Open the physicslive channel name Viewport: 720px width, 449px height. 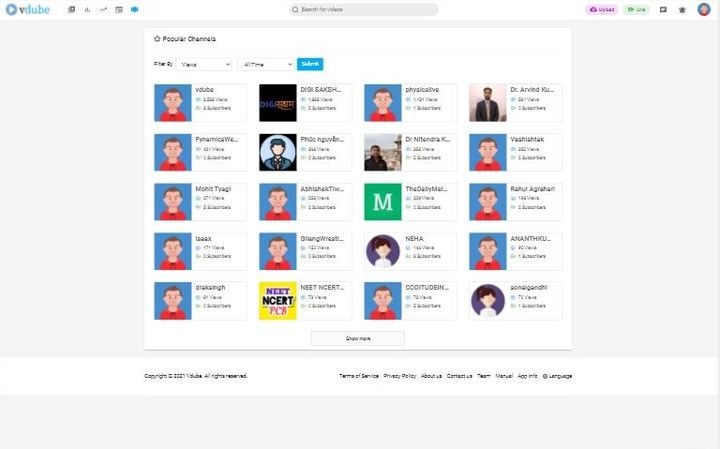click(x=422, y=90)
